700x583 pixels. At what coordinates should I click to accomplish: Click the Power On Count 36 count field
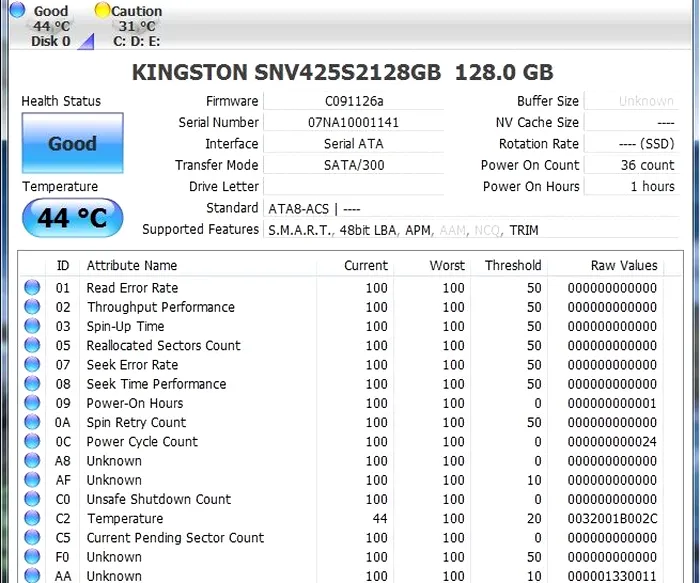pyautogui.click(x=632, y=165)
